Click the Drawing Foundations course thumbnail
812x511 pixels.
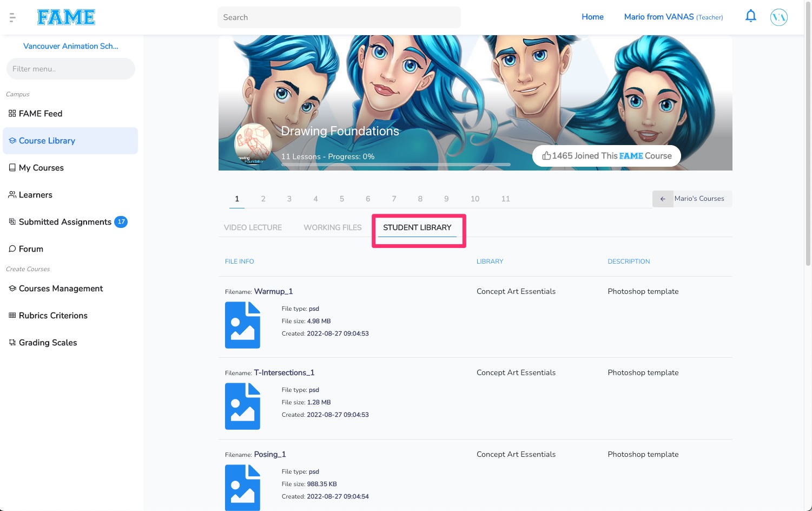coord(253,143)
